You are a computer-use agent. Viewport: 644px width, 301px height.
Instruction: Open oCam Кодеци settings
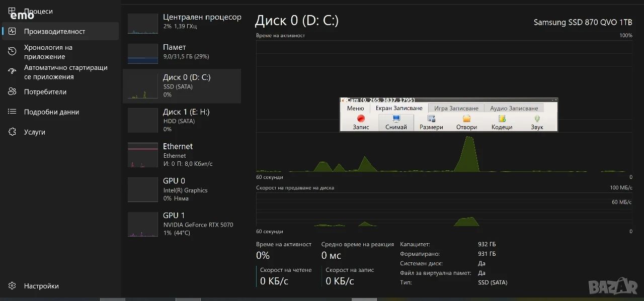pyautogui.click(x=502, y=122)
